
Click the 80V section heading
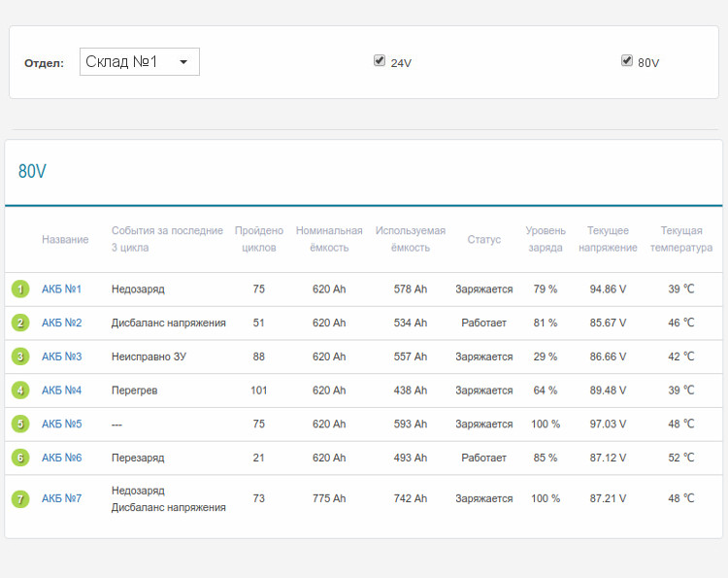(32, 171)
